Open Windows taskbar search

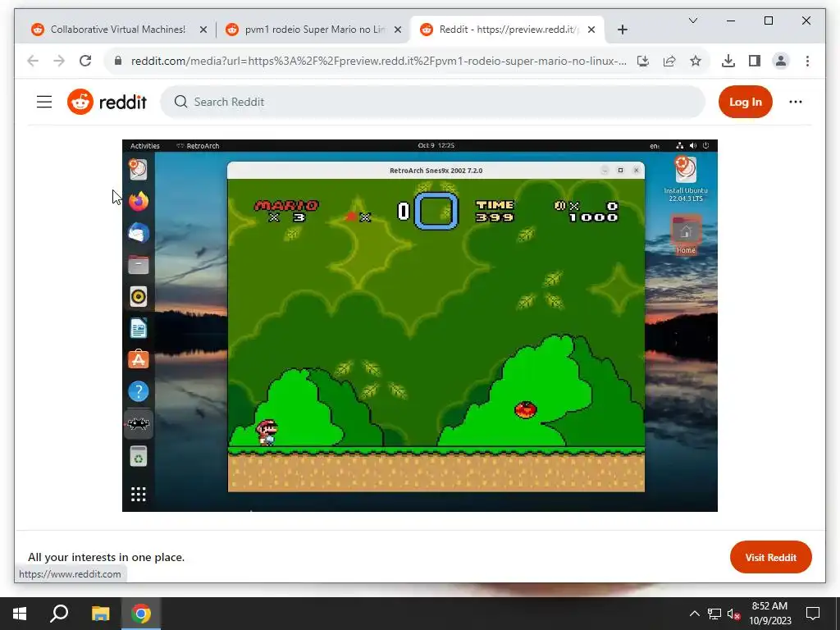tap(59, 614)
